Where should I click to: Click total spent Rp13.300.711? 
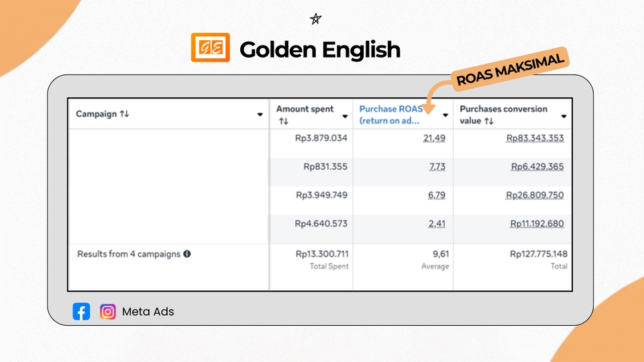coord(323,254)
